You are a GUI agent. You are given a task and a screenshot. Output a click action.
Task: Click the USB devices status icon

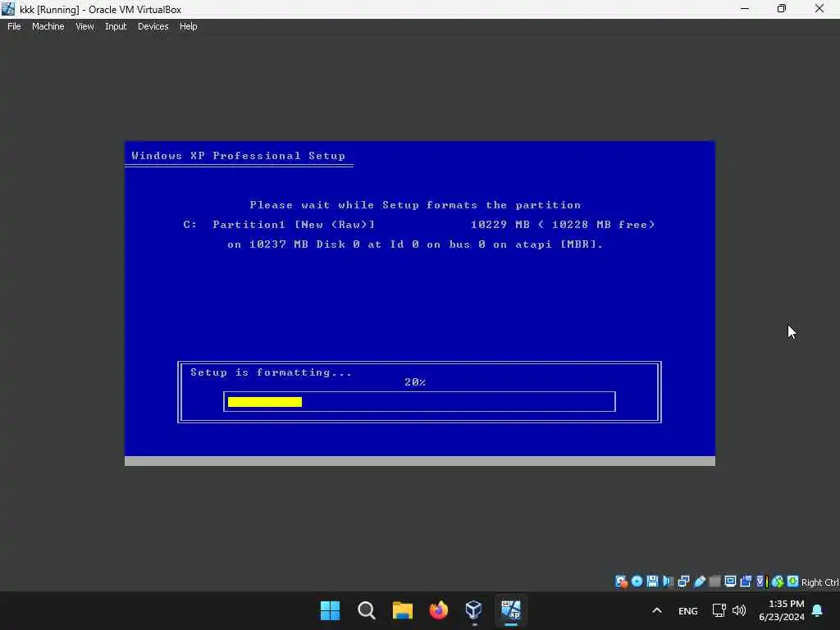(x=699, y=582)
